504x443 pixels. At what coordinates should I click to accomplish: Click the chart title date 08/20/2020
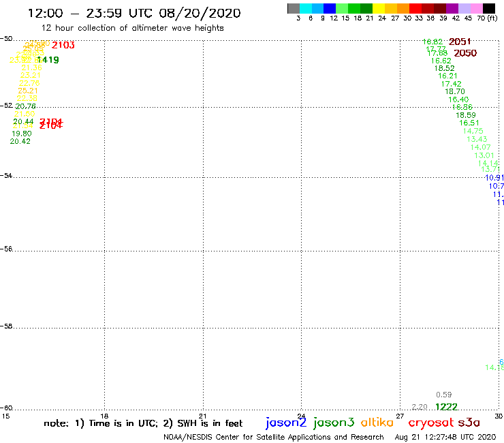tap(200, 14)
